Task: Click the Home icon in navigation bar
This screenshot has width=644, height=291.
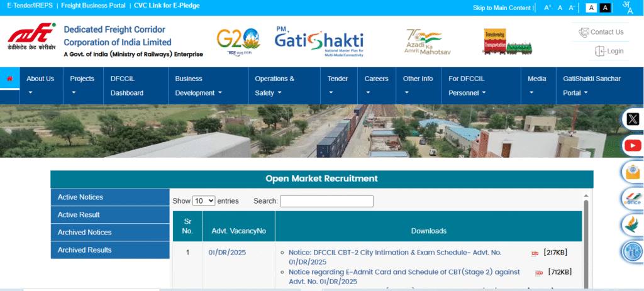Action: (9, 79)
